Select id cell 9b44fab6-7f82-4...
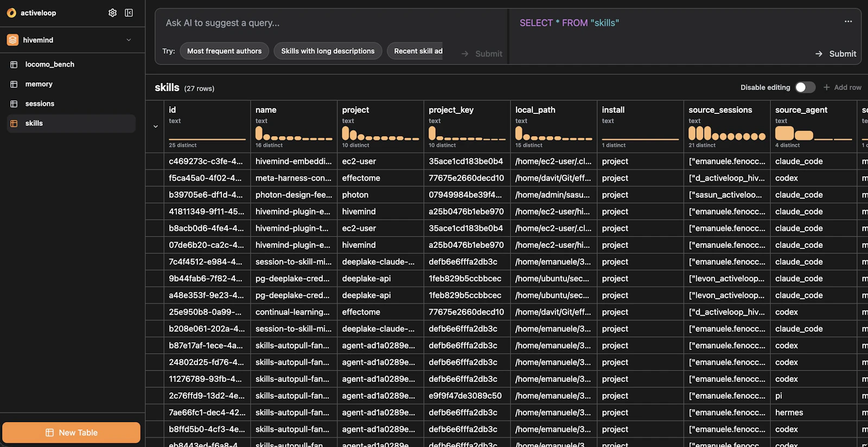Image resolution: width=868 pixels, height=447 pixels. coord(207,279)
